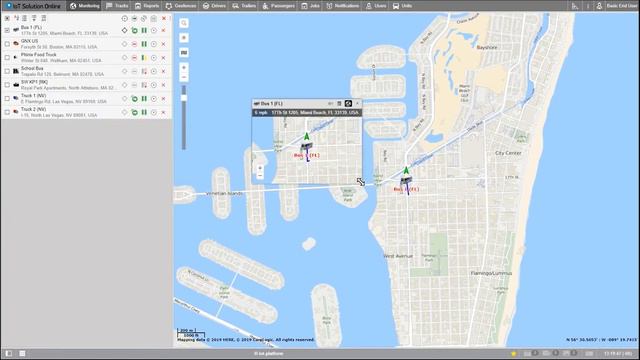Select the School Bus unit name
Screen dimensions: 640x360
[x=32, y=68]
